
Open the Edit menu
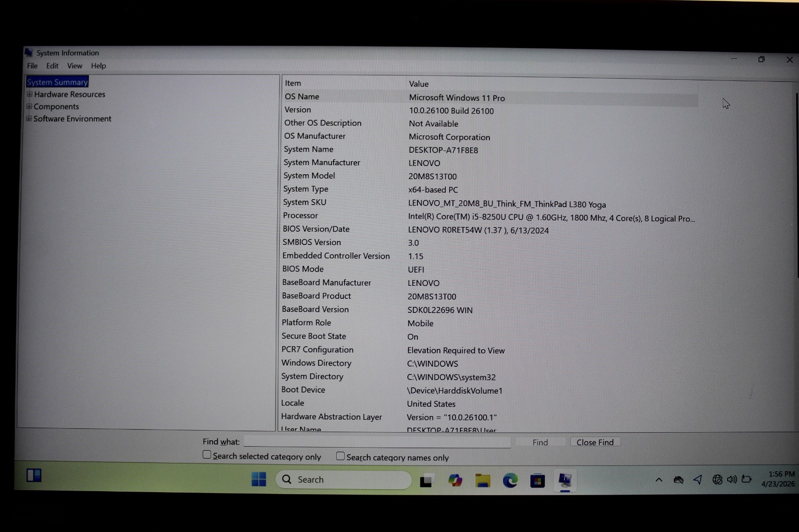pos(52,66)
